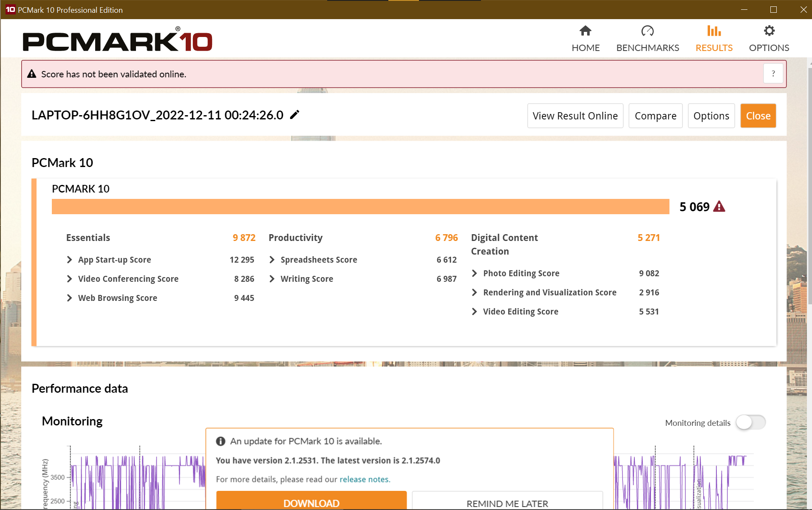Image resolution: width=812 pixels, height=510 pixels.
Task: Click the question mark help button
Action: pos(773,74)
